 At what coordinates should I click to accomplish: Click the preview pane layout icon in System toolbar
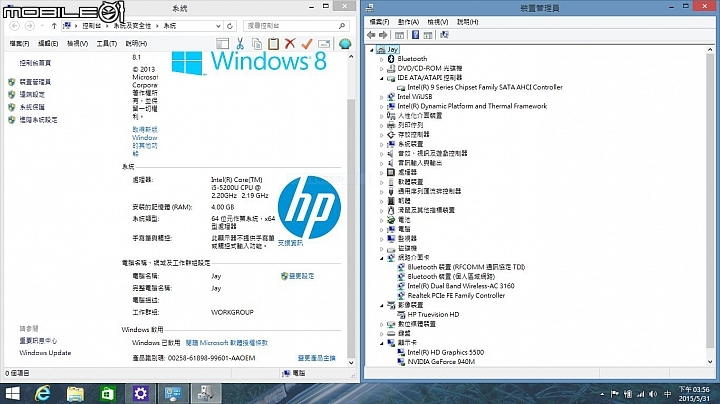click(223, 44)
